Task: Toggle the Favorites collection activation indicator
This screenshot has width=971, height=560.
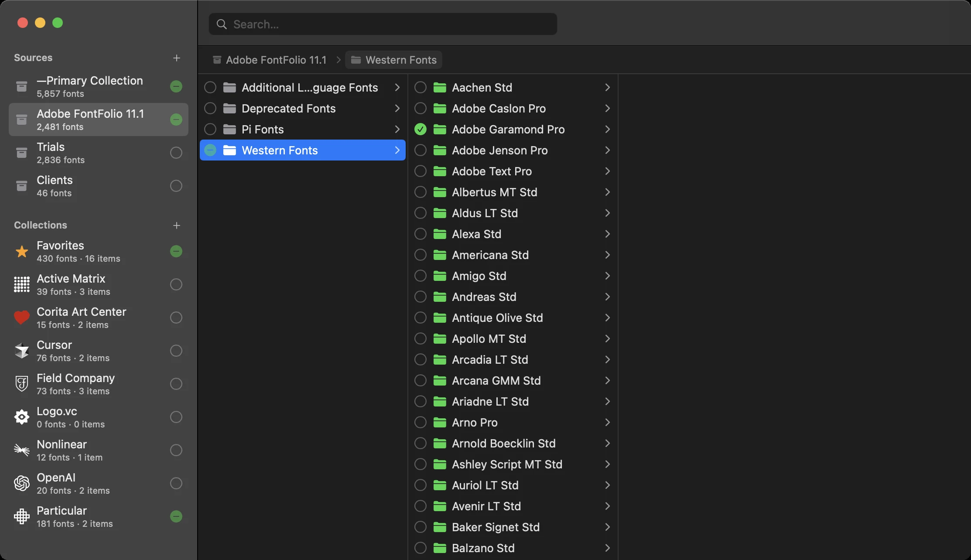Action: 176,251
